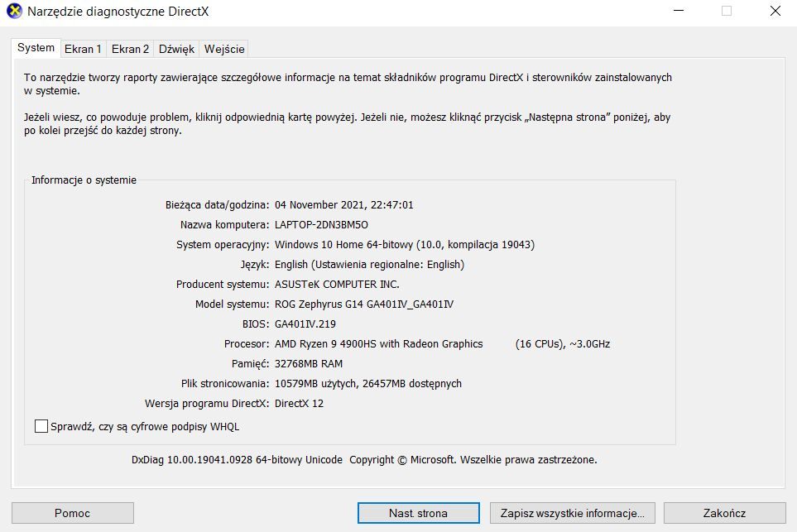
Task: Click the 32768MB RAM memory value
Action: 310,363
